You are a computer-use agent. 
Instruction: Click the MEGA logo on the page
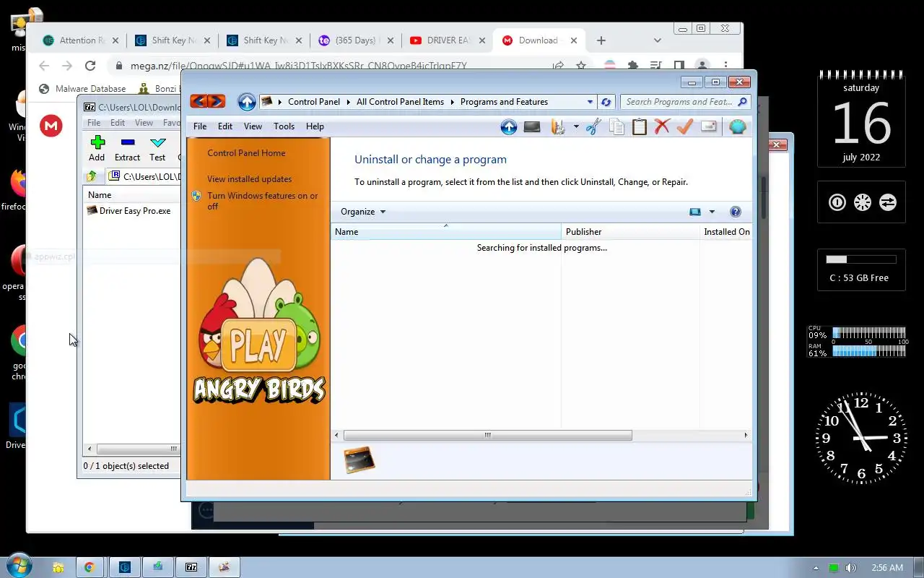coord(51,126)
